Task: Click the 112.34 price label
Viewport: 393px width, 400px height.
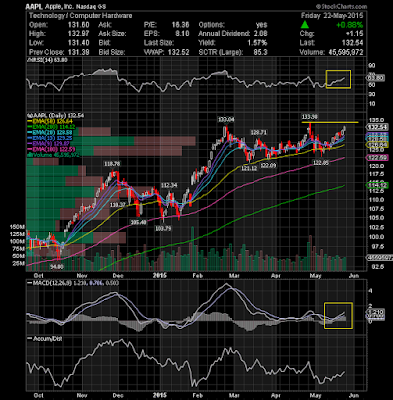Action: point(169,185)
